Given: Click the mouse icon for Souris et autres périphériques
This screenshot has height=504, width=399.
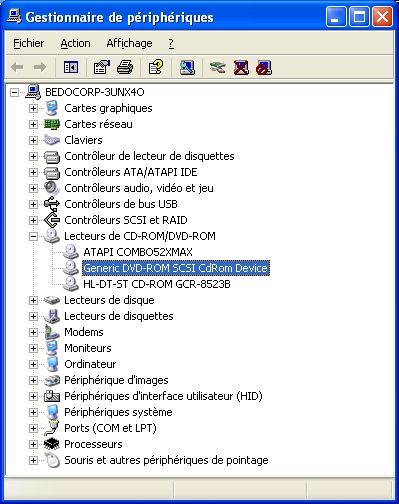Looking at the screenshot, I should point(52,460).
